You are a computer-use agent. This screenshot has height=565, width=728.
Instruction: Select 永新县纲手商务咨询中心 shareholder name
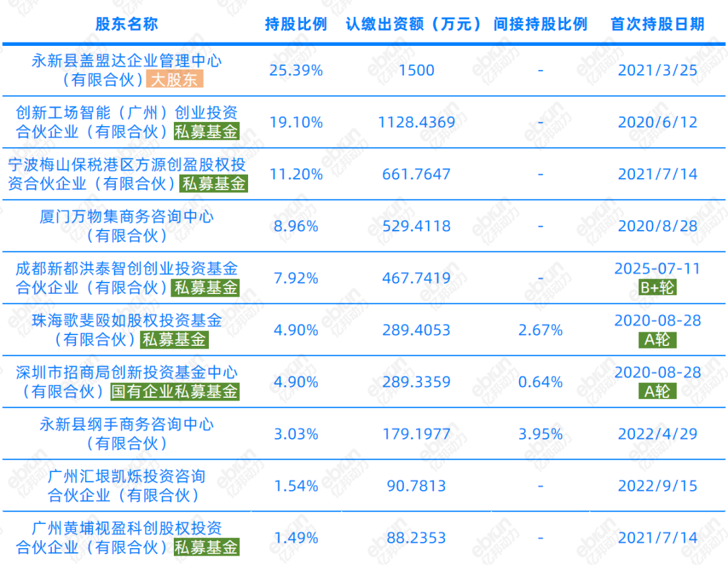coord(126,425)
